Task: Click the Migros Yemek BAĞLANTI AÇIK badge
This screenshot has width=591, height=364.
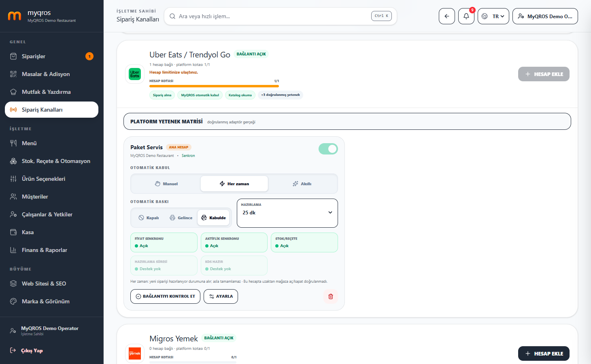Action: (219, 338)
